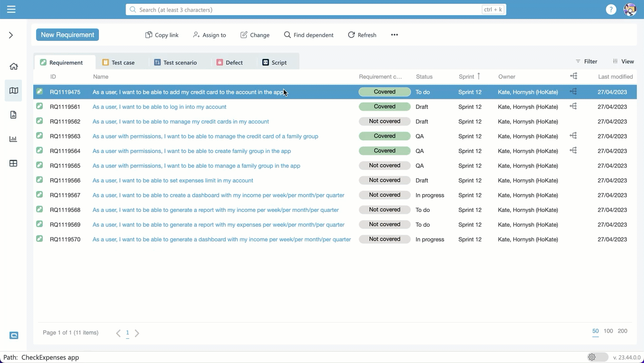The image size is (644, 363).
Task: Open requirement about setting expenses limit
Action: (x=173, y=181)
